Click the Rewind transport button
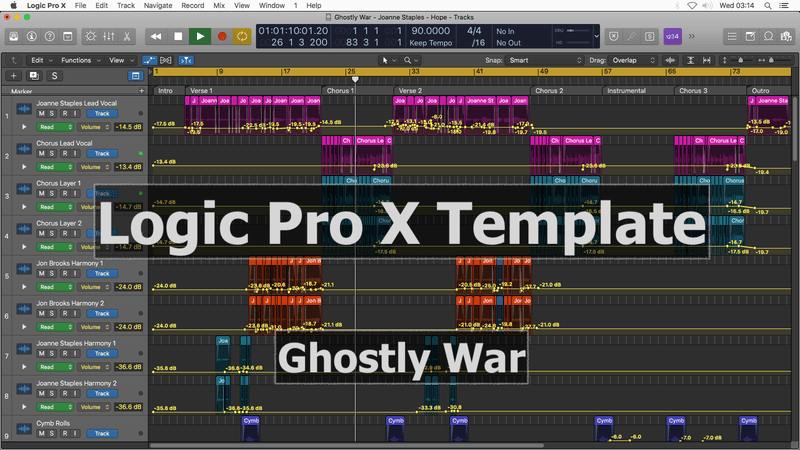This screenshot has height=450, width=800. click(156, 36)
